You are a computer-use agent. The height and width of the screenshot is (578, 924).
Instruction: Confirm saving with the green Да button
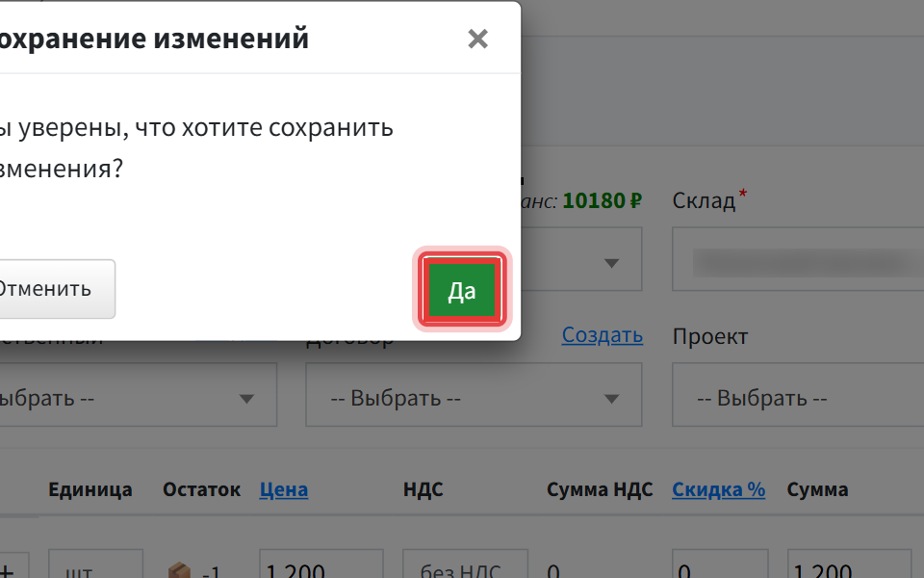462,290
